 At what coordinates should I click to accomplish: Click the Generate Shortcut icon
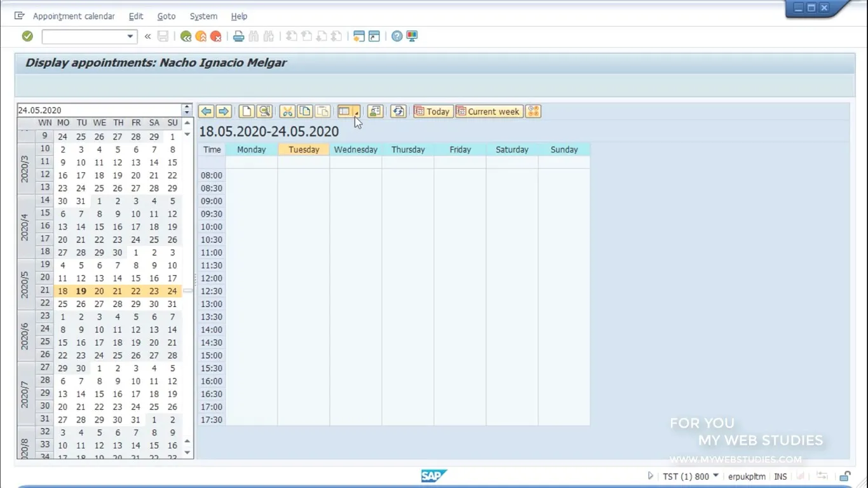[x=374, y=36]
